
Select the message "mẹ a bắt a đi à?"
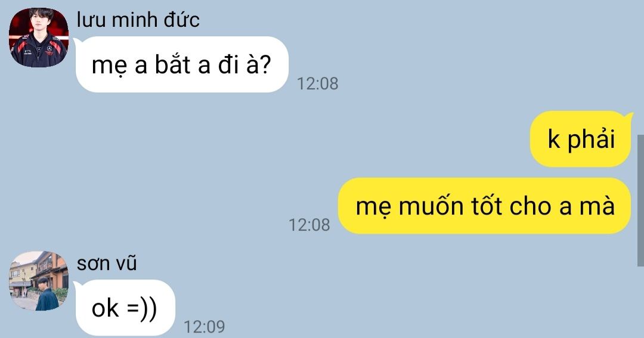(x=182, y=64)
